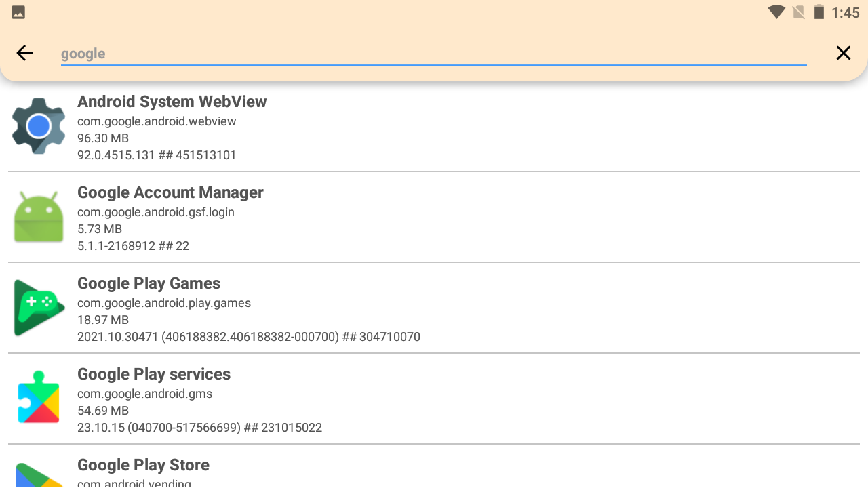Tap version 2021.10.30471 of Play Games
The height and width of the screenshot is (488, 868).
[x=249, y=337]
